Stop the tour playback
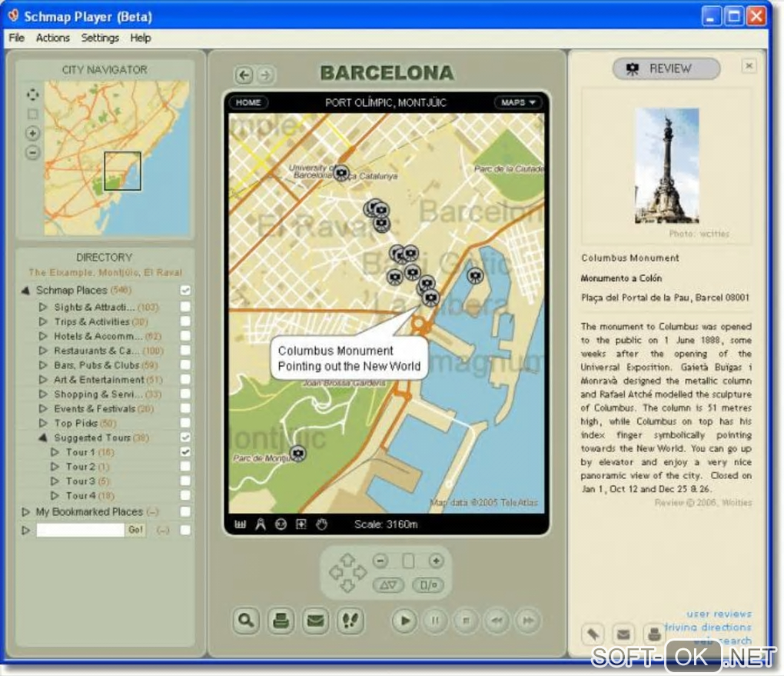Image resolution: width=784 pixels, height=676 pixels. tap(466, 621)
